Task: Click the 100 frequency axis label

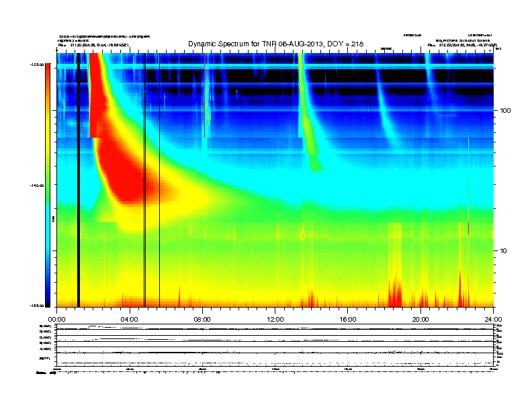Action: 505,111
